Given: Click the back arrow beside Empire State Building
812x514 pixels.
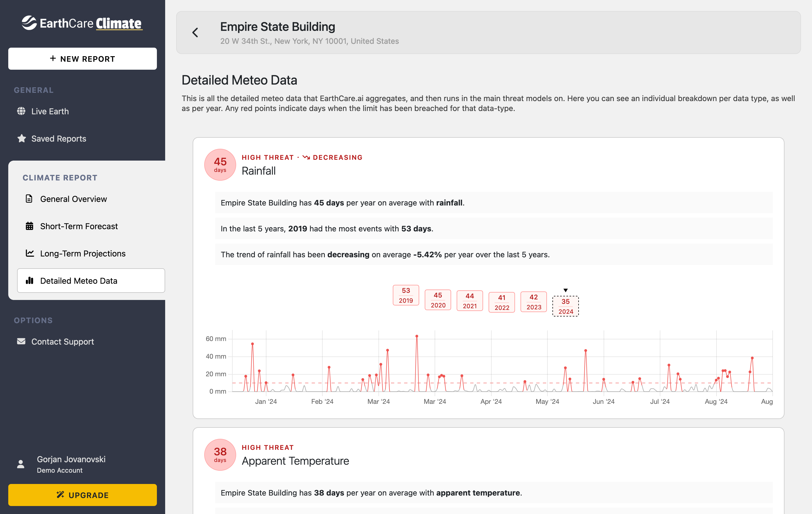Looking at the screenshot, I should 195,33.
